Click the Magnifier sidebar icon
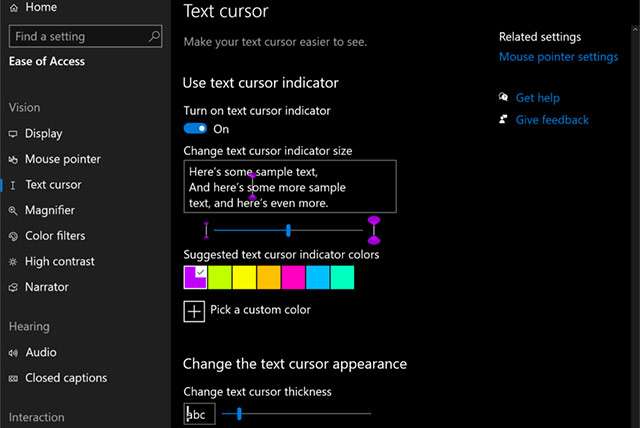Image resolution: width=640 pixels, height=428 pixels. [13, 210]
